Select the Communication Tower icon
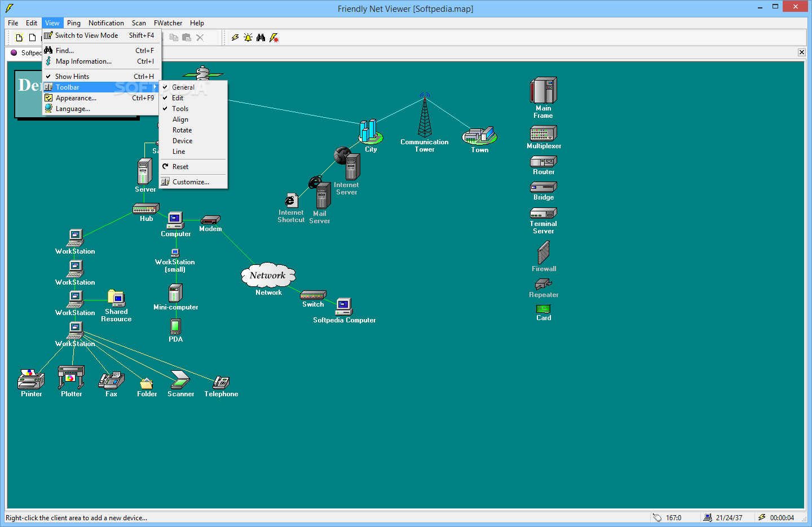812x527 pixels. (x=425, y=115)
